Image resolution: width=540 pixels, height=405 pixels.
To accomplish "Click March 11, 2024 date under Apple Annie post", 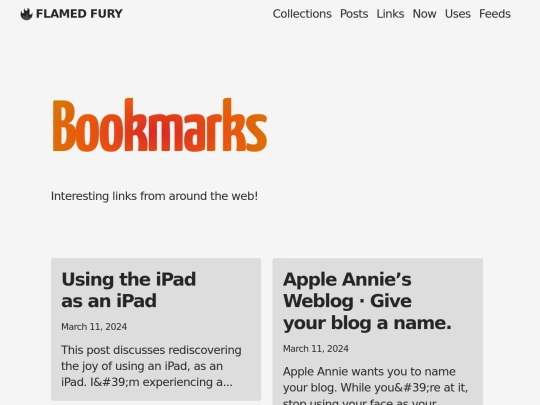I will coord(316,349).
